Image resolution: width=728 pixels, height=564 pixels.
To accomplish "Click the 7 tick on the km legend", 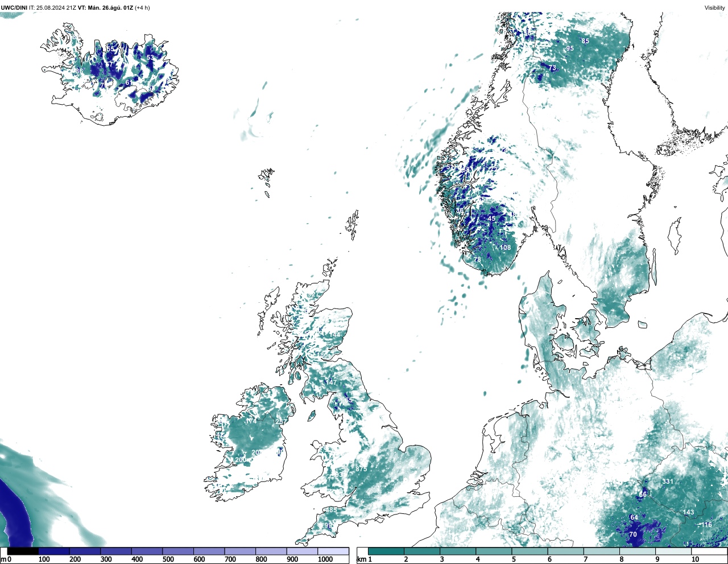I will click(x=585, y=559).
